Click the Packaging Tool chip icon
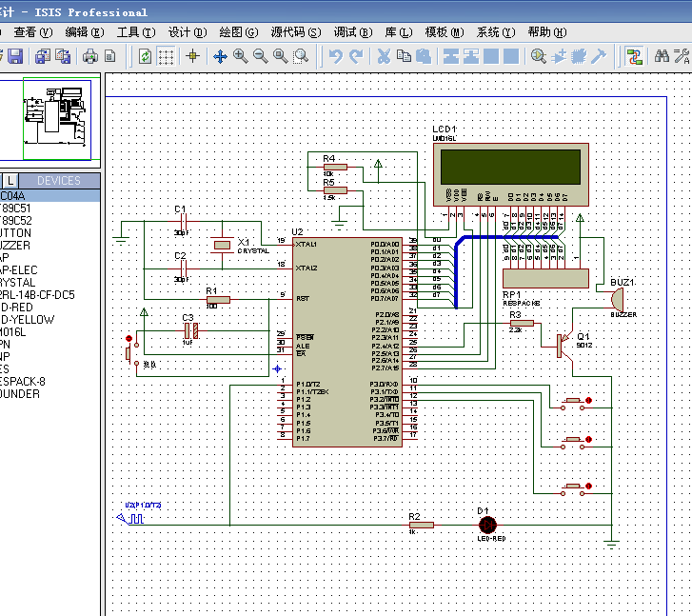This screenshot has height=616, width=692. [579, 56]
